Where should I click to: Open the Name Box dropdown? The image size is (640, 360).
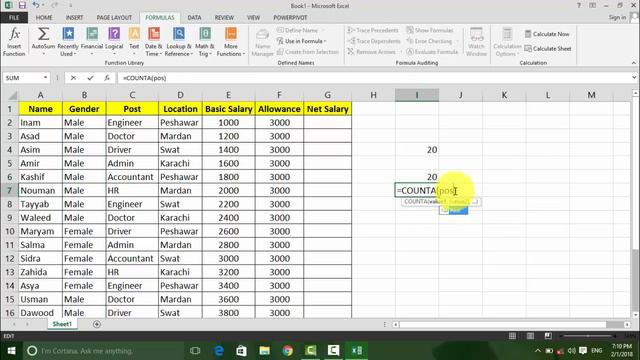[45, 78]
